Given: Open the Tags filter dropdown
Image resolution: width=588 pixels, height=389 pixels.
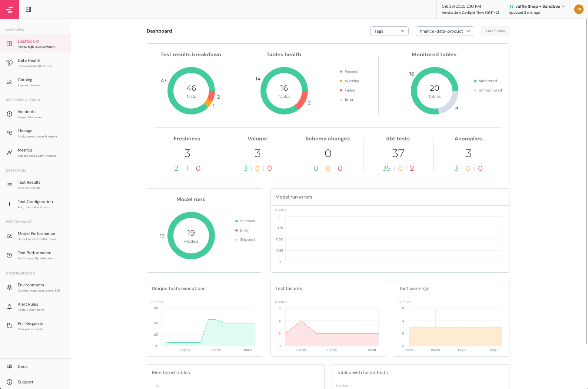Looking at the screenshot, I should 389,31.
